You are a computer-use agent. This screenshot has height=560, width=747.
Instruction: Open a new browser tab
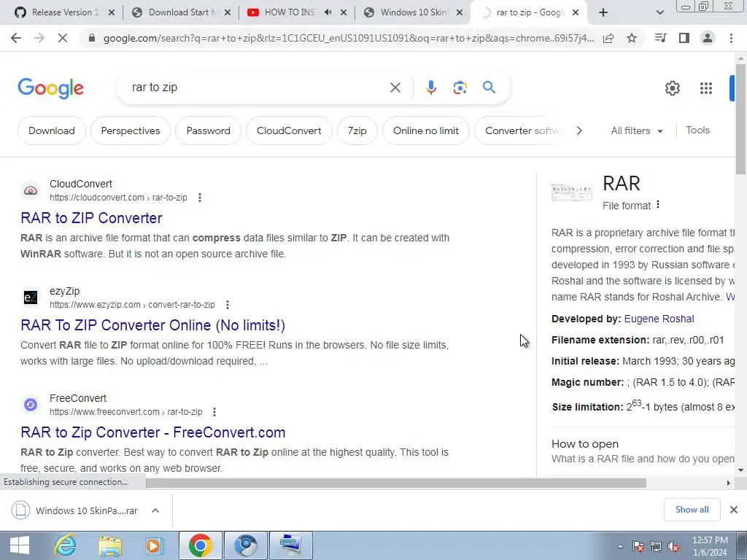tap(603, 12)
